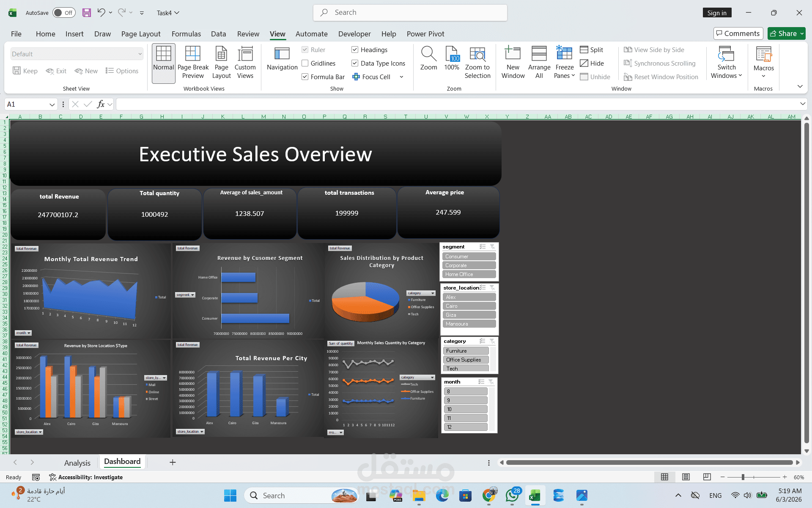
Task: Clear filter on segment slicer
Action: click(493, 247)
